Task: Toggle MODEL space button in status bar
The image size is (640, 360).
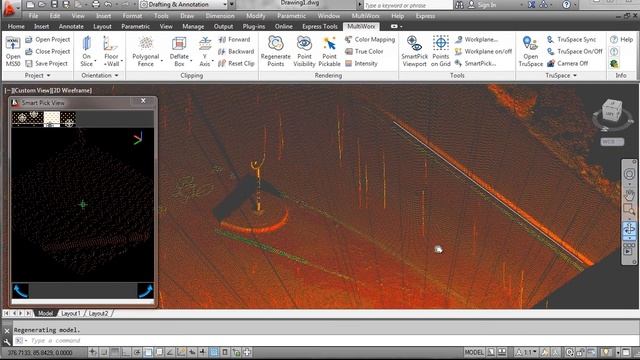Action: pyautogui.click(x=474, y=352)
